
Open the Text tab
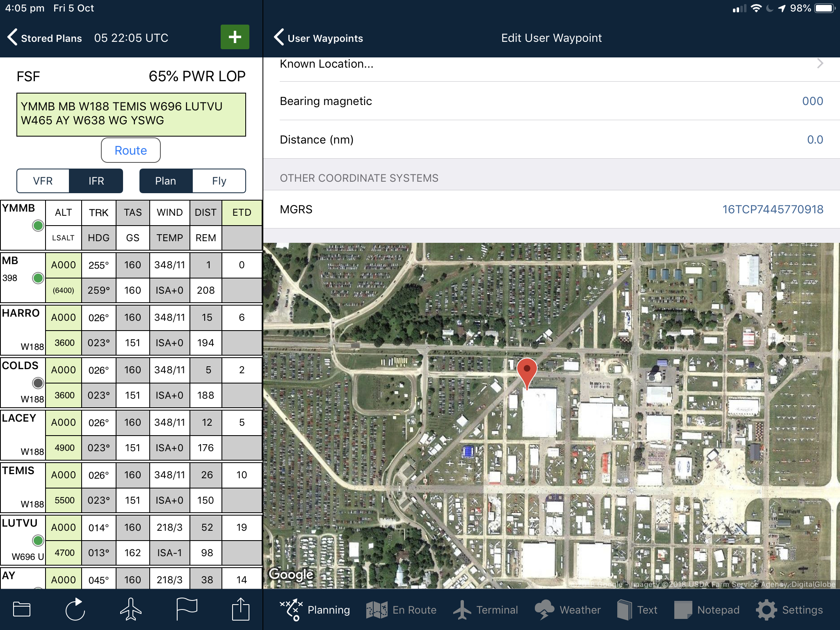pyautogui.click(x=637, y=610)
